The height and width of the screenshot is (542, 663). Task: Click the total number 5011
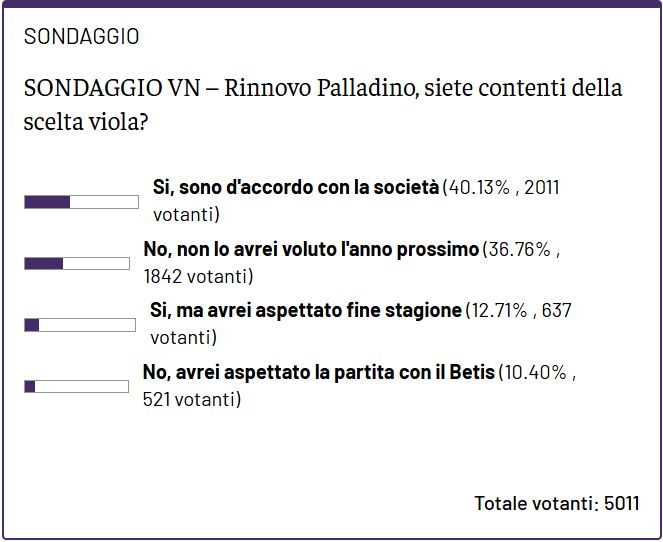click(622, 502)
